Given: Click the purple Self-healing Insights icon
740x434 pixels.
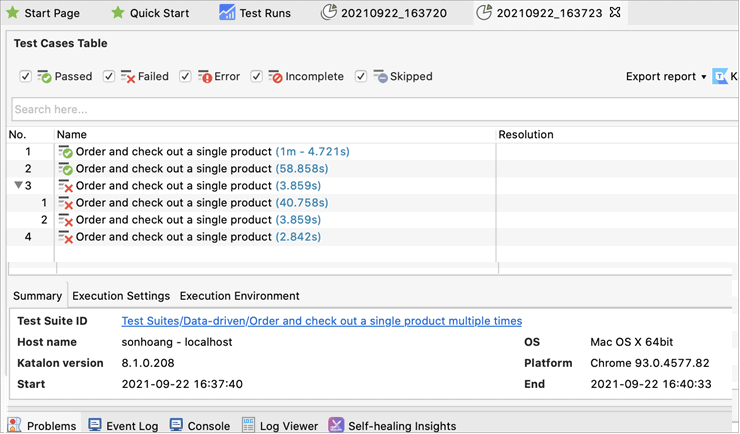Looking at the screenshot, I should coord(336,425).
